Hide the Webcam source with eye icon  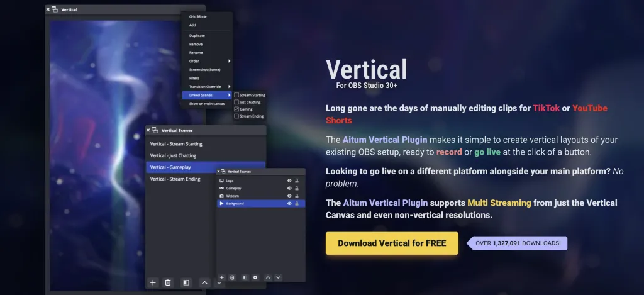289,196
